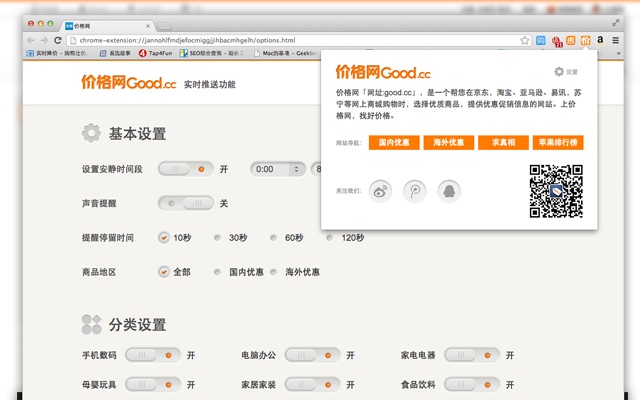Image resolution: width=640 pixels, height=400 pixels.
Task: Open the Amazon extension icon
Action: click(x=600, y=40)
